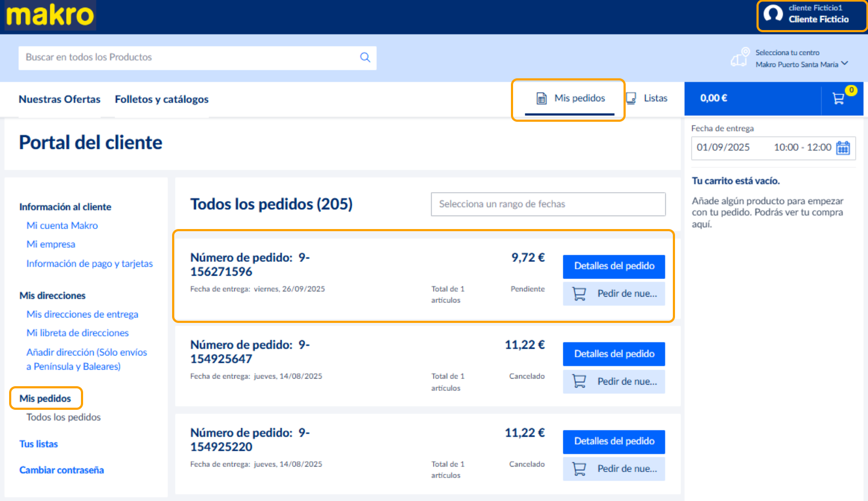This screenshot has height=501, width=868.
Task: Open Mis direcciones de entrega link
Action: (x=83, y=314)
